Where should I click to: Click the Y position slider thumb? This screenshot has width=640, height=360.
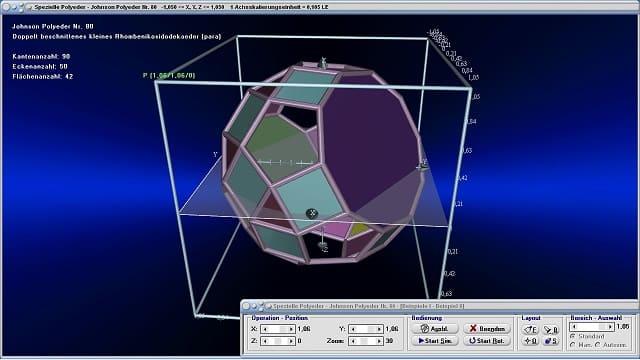point(371,329)
